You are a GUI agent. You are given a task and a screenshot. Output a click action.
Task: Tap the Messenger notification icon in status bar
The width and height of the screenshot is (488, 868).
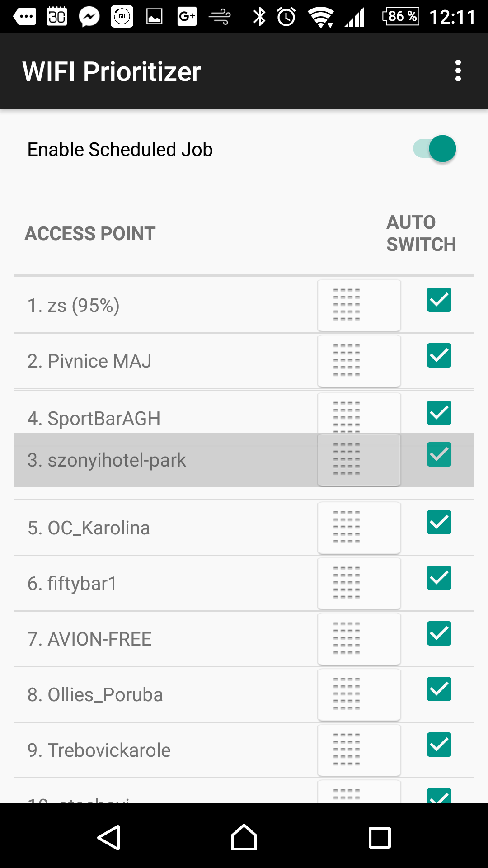pyautogui.click(x=89, y=17)
